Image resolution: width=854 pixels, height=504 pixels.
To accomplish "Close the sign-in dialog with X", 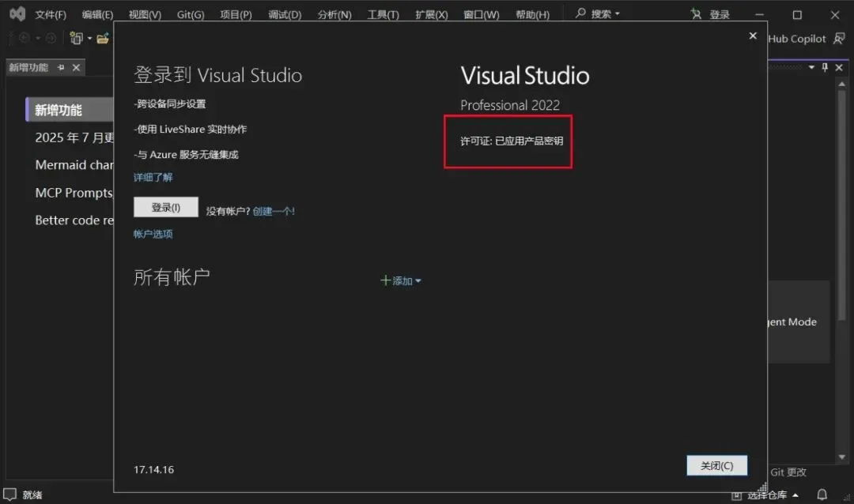I will coord(753,36).
